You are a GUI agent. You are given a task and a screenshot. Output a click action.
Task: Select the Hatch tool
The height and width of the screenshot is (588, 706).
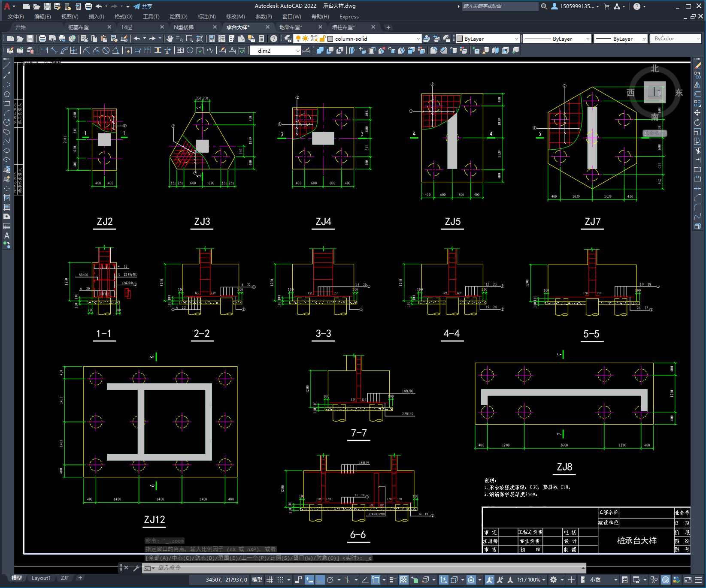(7, 198)
